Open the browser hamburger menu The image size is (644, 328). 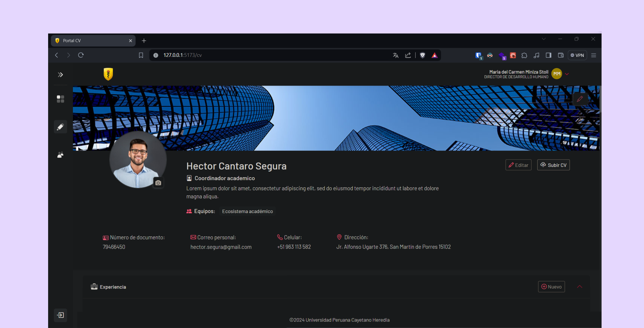593,55
